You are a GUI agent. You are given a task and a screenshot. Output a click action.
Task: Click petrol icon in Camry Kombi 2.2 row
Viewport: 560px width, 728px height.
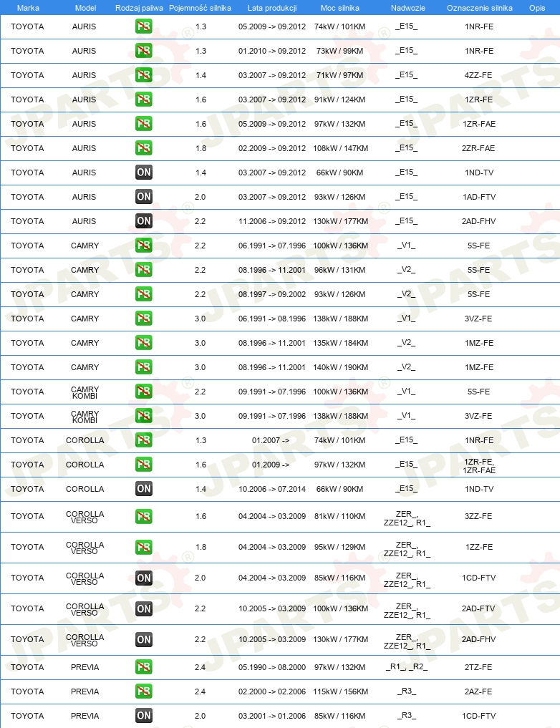143,392
